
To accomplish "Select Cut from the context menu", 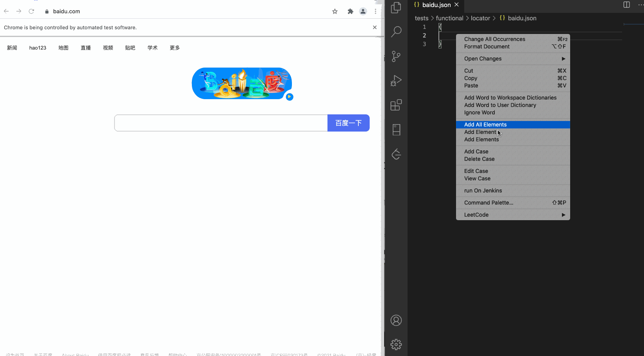I will point(513,71).
